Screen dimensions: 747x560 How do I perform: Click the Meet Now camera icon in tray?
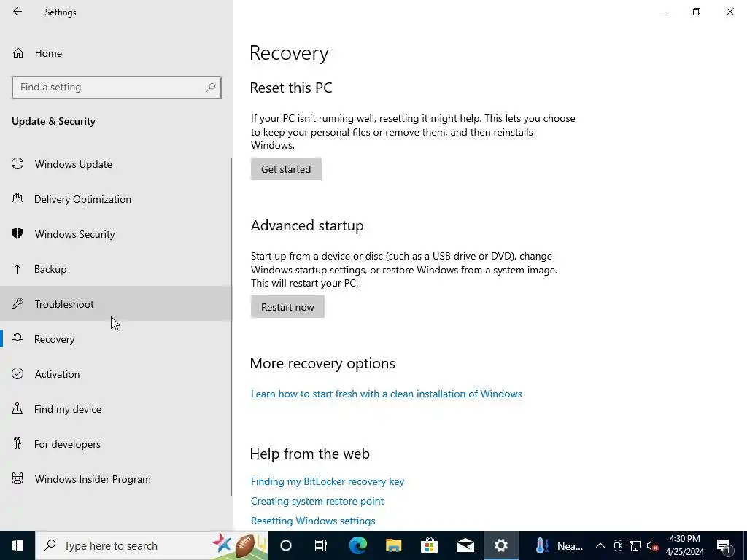pos(618,545)
